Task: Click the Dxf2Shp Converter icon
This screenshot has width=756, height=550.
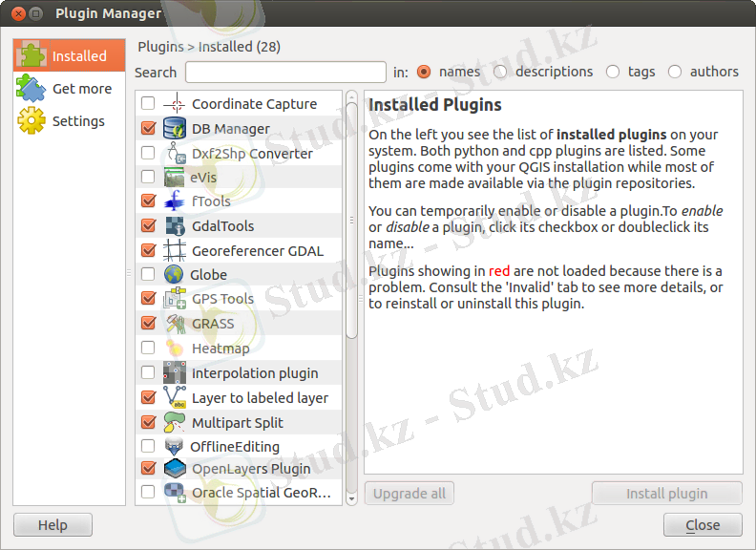Action: click(x=176, y=153)
